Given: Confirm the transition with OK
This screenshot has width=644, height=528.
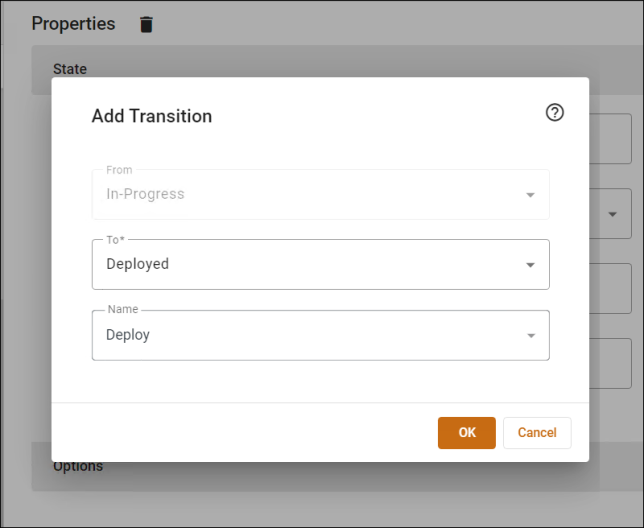Looking at the screenshot, I should click(467, 433).
